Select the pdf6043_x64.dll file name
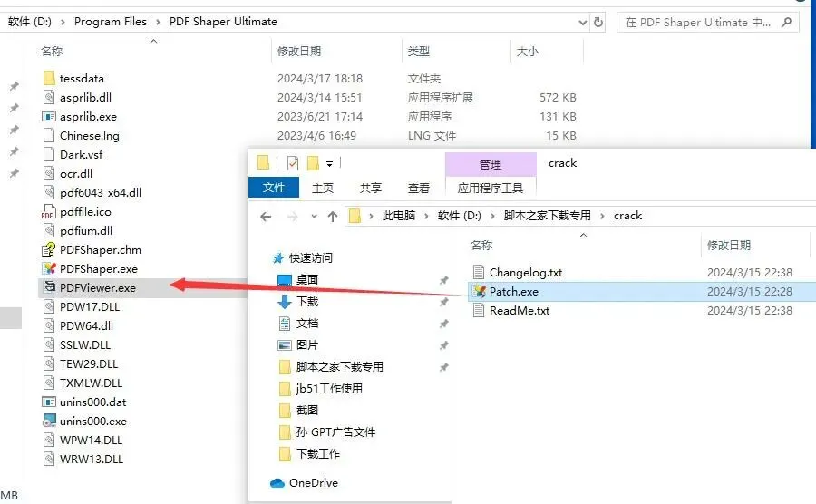Image resolution: width=816 pixels, height=504 pixels. pos(101,193)
